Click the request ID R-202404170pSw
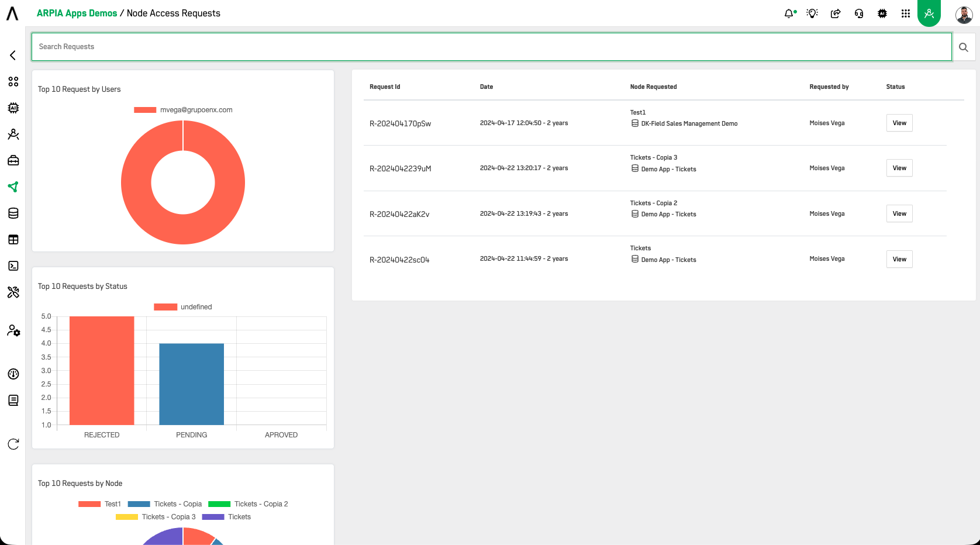 pos(400,123)
